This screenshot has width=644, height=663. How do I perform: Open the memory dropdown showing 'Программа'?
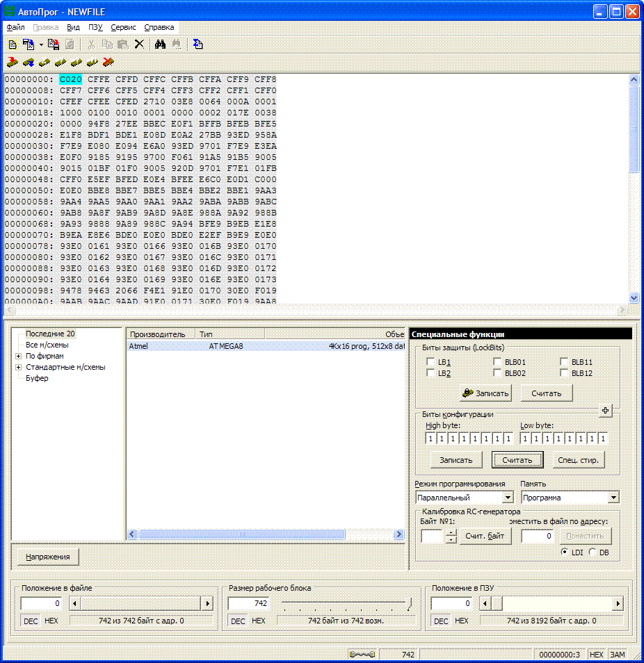click(x=613, y=498)
